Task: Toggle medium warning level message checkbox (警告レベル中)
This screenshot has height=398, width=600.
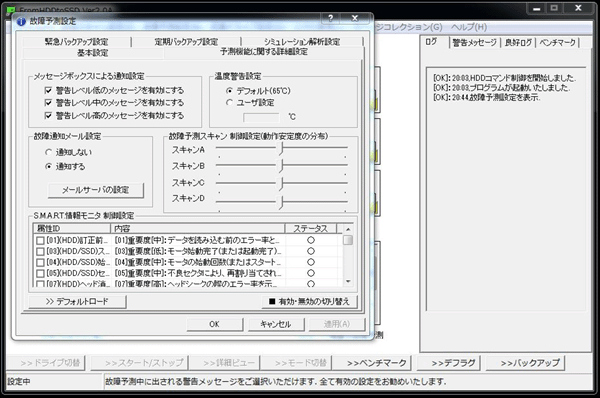Action: (48, 103)
